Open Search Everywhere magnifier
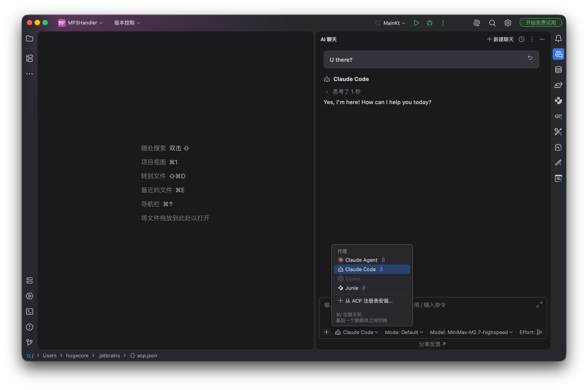This screenshot has height=390, width=588. (492, 23)
